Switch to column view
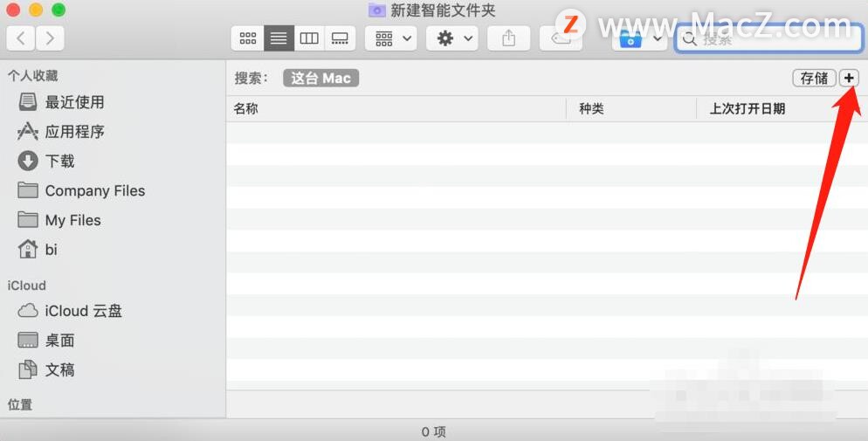This screenshot has width=868, height=441. (x=309, y=38)
